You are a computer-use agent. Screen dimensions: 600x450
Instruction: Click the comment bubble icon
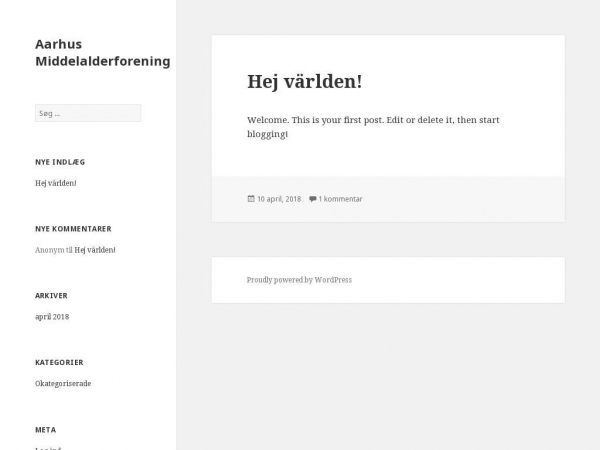pos(313,199)
